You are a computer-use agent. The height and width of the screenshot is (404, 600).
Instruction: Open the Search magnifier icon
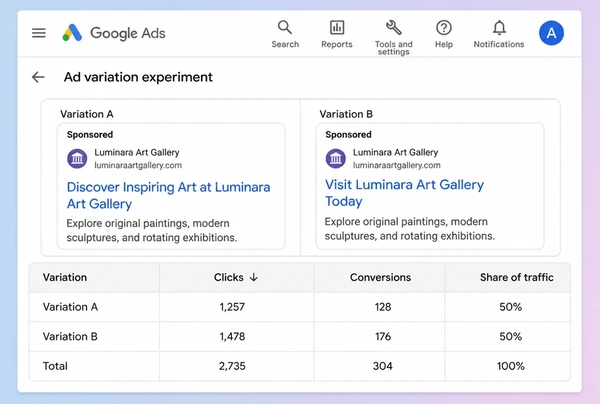point(285,28)
